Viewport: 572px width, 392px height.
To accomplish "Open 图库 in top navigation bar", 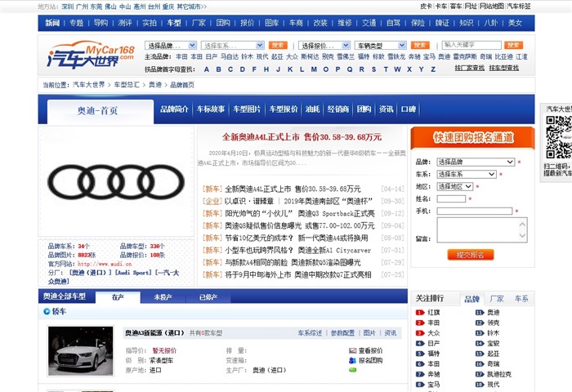I will [x=271, y=23].
